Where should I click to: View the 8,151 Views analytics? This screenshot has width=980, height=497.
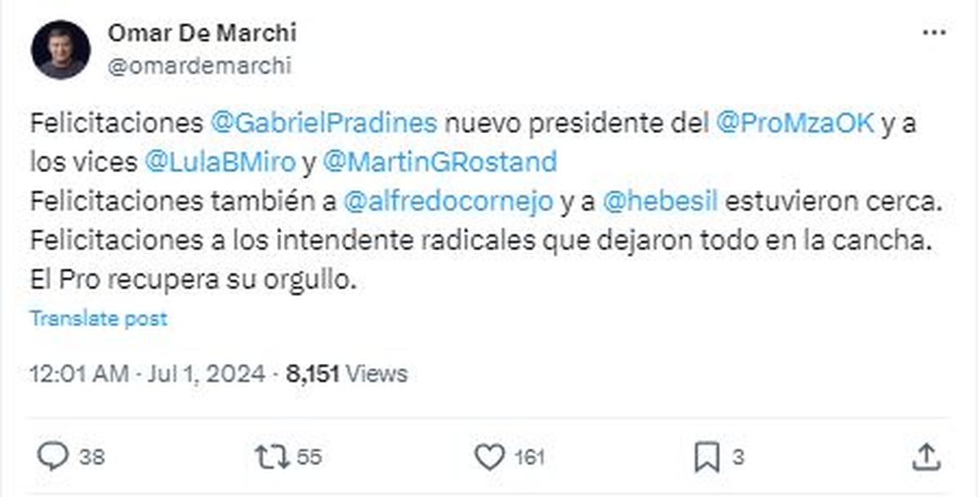(x=345, y=374)
